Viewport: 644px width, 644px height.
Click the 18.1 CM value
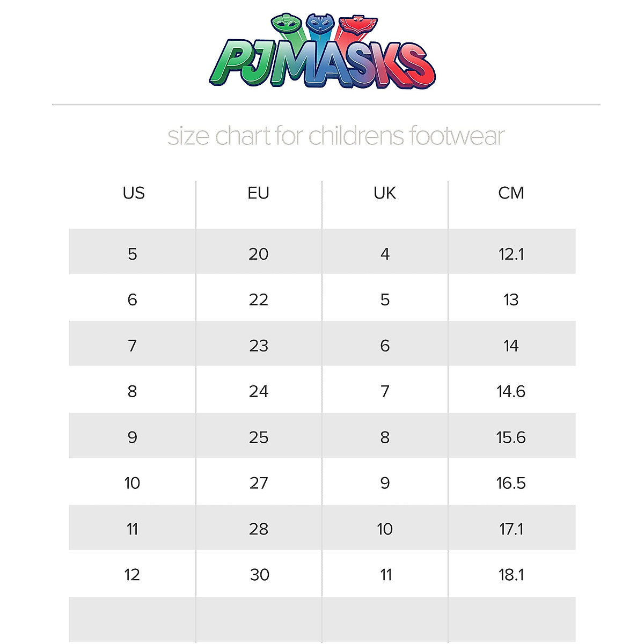(x=511, y=575)
